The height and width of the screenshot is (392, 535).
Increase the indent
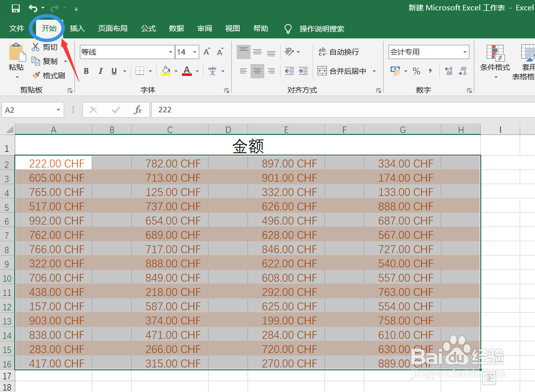click(303, 71)
